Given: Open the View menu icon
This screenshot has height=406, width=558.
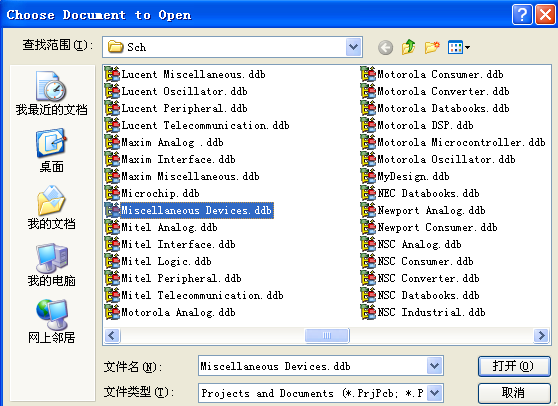Looking at the screenshot, I should click(459, 47).
